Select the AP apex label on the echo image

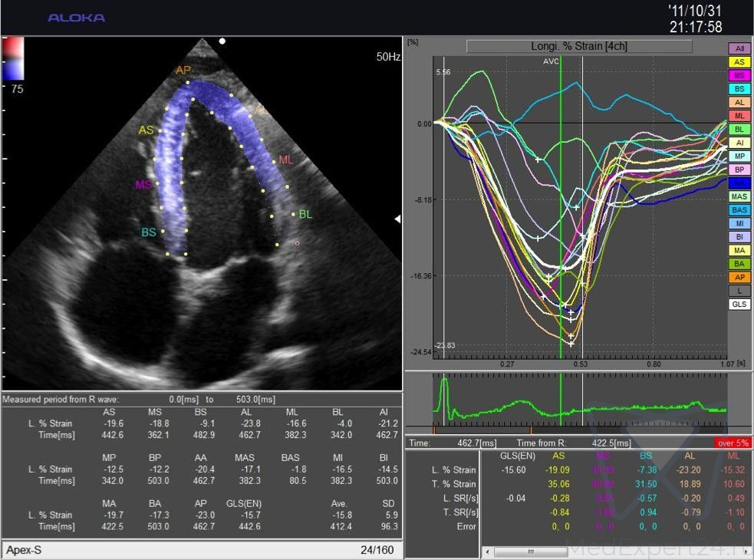183,71
